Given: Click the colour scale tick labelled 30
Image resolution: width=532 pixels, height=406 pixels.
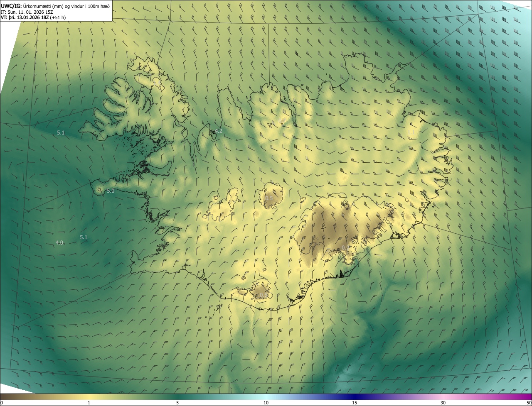Looking at the screenshot, I should point(443,403).
